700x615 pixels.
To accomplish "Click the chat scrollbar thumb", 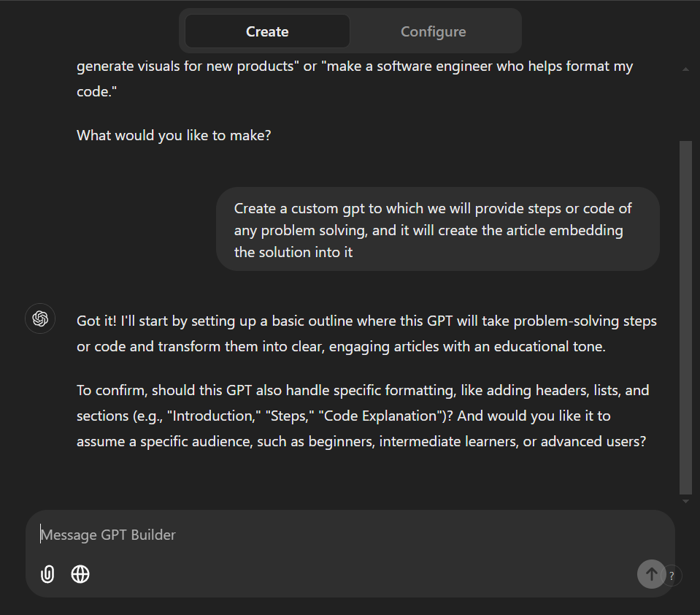I will click(x=685, y=317).
